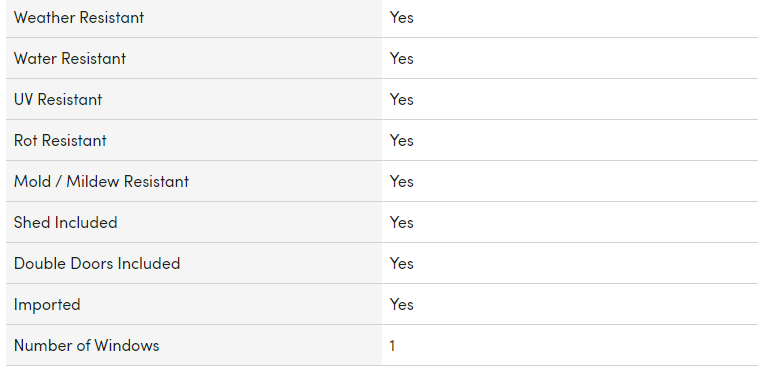The image size is (768, 372).
Task: Click Yes beside Double Doors Included
Action: [402, 264]
